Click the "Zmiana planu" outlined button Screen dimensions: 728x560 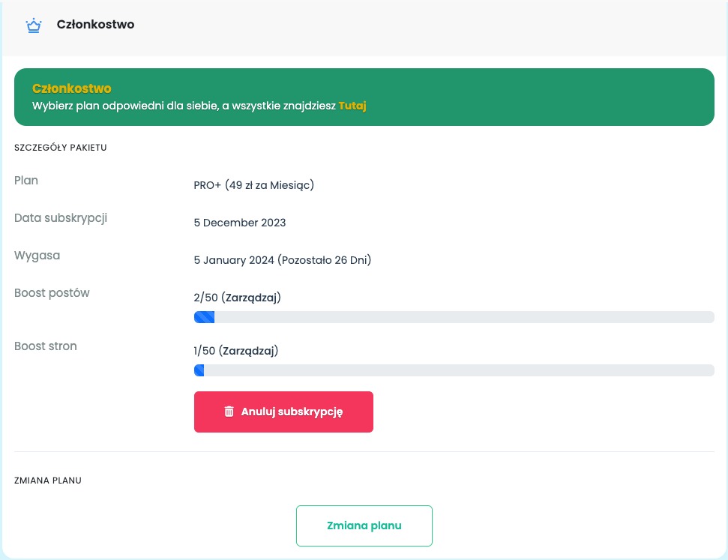(364, 526)
